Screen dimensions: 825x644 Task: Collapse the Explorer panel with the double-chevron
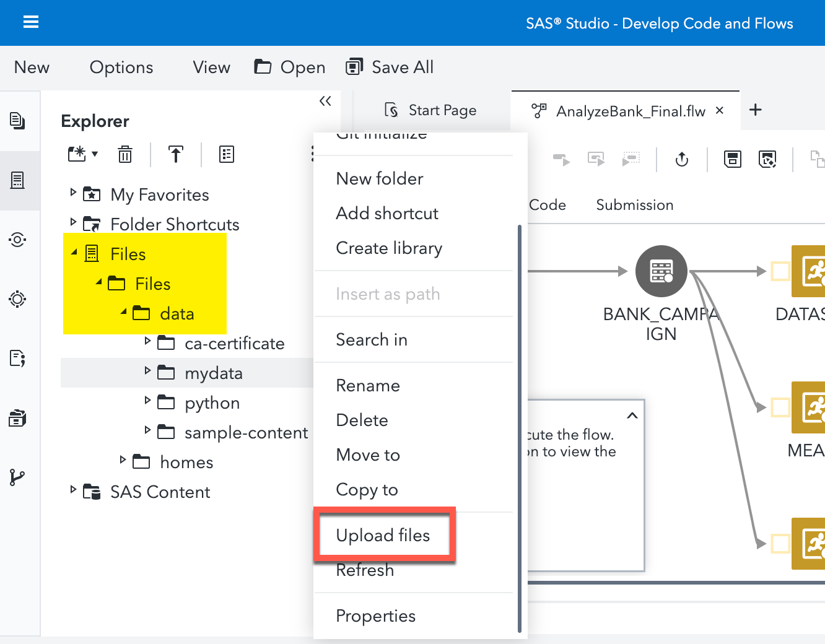[325, 101]
